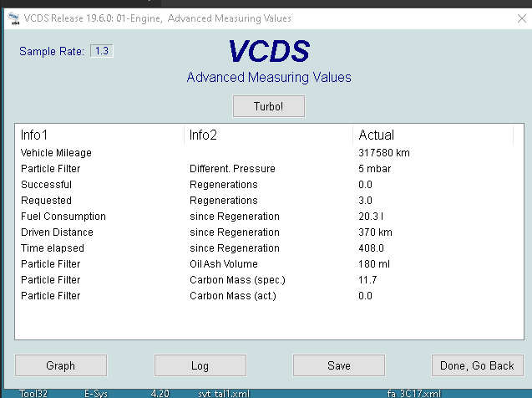Click the VCDS icon in the title bar
532x398 pixels.
pyautogui.click(x=13, y=18)
